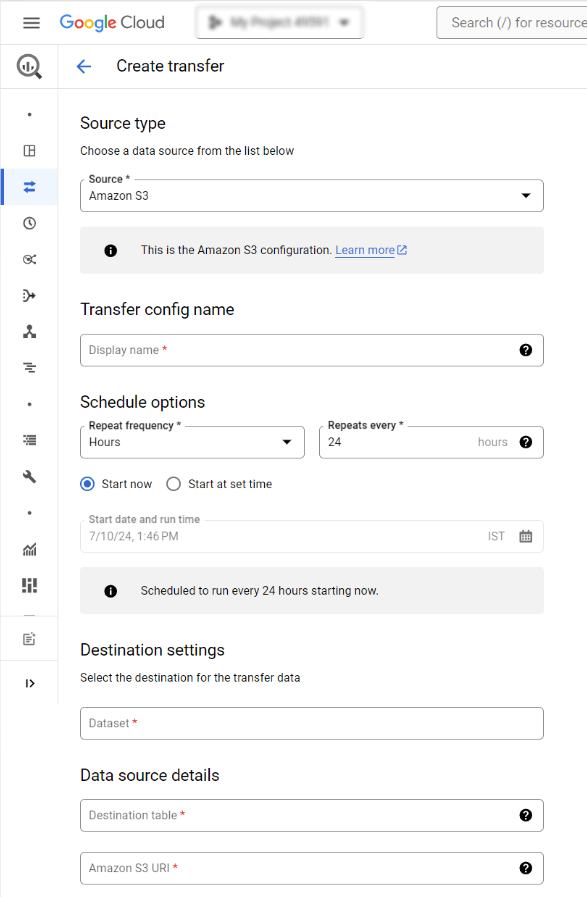Image resolution: width=587 pixels, height=897 pixels.
Task: Click the three-node hierarchy sidebar icon
Action: (29, 331)
